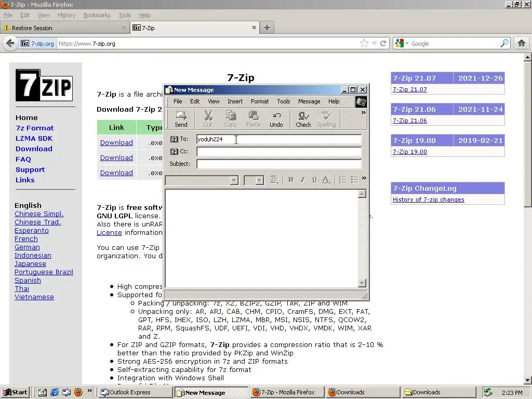
Task: Open the Format menu in New Message
Action: pyautogui.click(x=260, y=101)
